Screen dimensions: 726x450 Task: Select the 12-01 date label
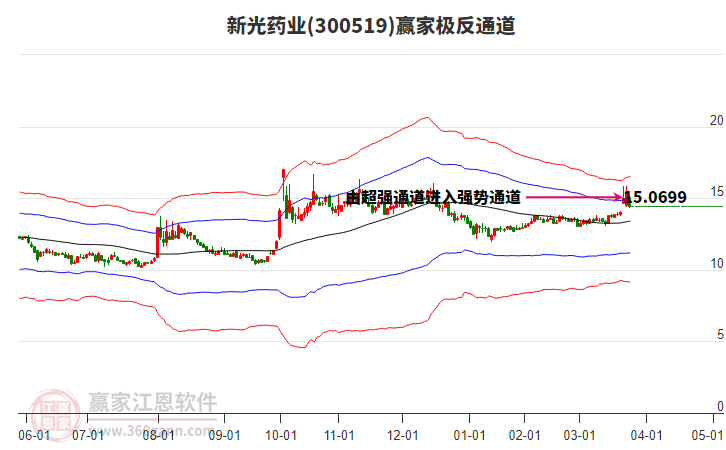click(x=402, y=436)
